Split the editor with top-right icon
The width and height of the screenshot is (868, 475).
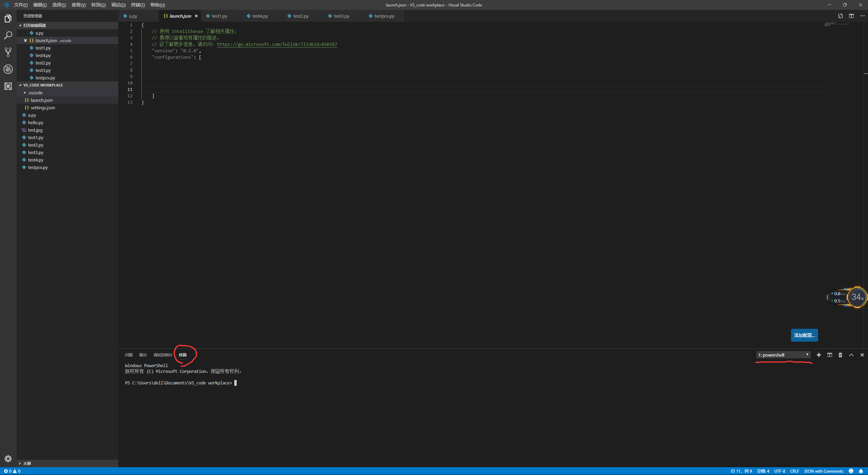coord(851,16)
